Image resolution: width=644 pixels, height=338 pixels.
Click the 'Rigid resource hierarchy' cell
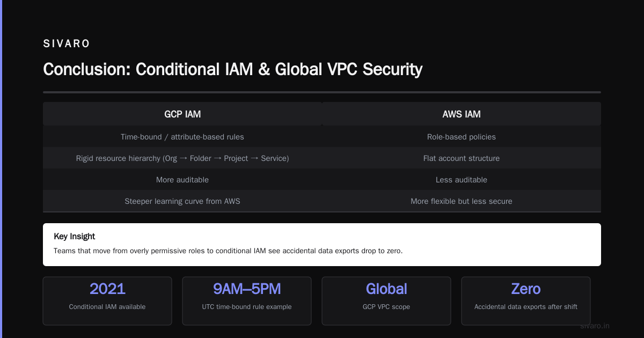pyautogui.click(x=182, y=158)
